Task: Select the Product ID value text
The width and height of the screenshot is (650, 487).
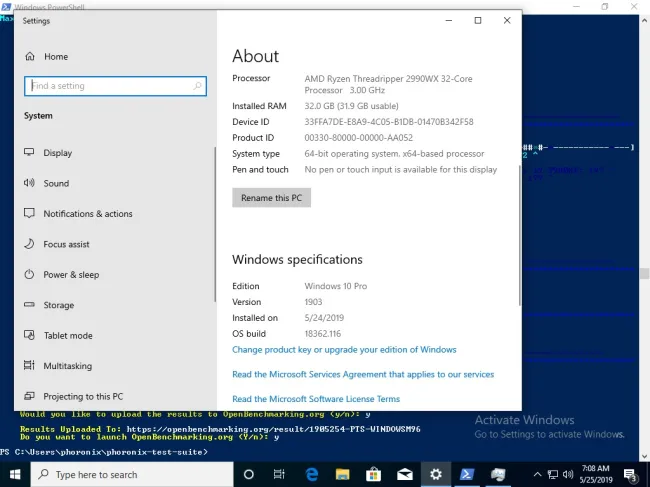Action: (359, 138)
